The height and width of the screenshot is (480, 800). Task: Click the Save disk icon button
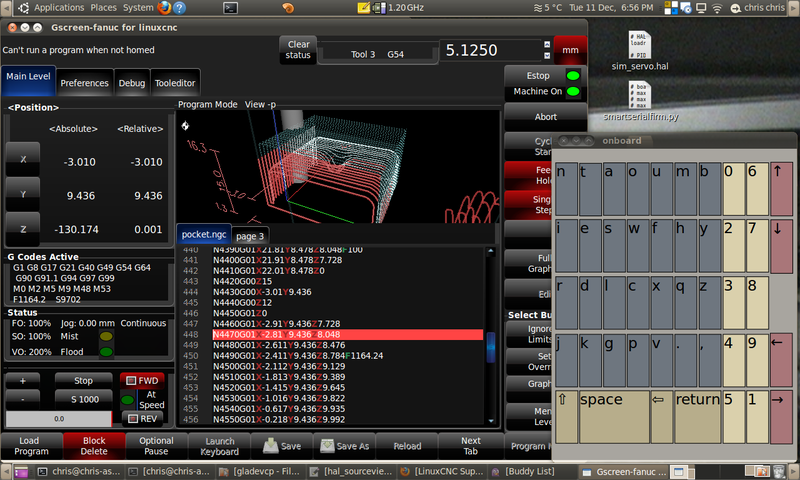pos(282,446)
